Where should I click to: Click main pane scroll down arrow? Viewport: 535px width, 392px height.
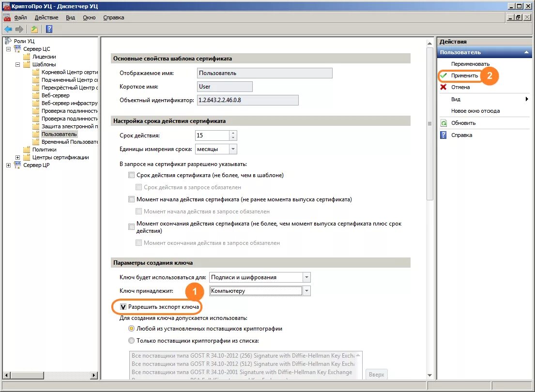point(429,375)
